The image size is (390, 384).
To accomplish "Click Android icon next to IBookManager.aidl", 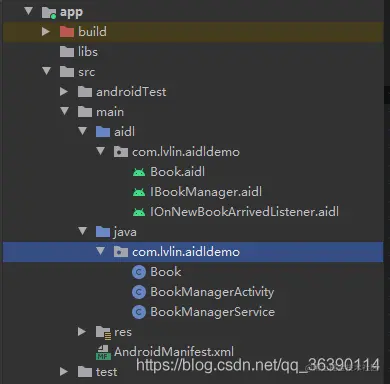I will (139, 192).
